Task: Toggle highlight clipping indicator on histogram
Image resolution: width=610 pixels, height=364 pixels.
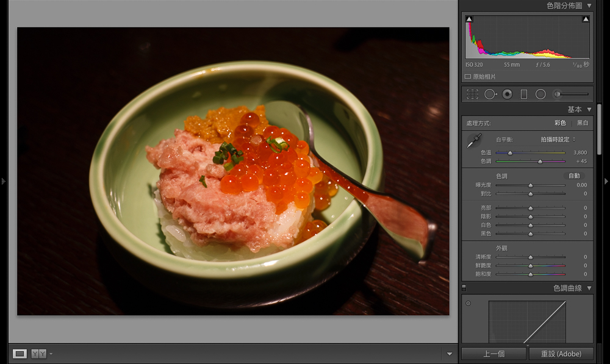Action: tap(586, 20)
